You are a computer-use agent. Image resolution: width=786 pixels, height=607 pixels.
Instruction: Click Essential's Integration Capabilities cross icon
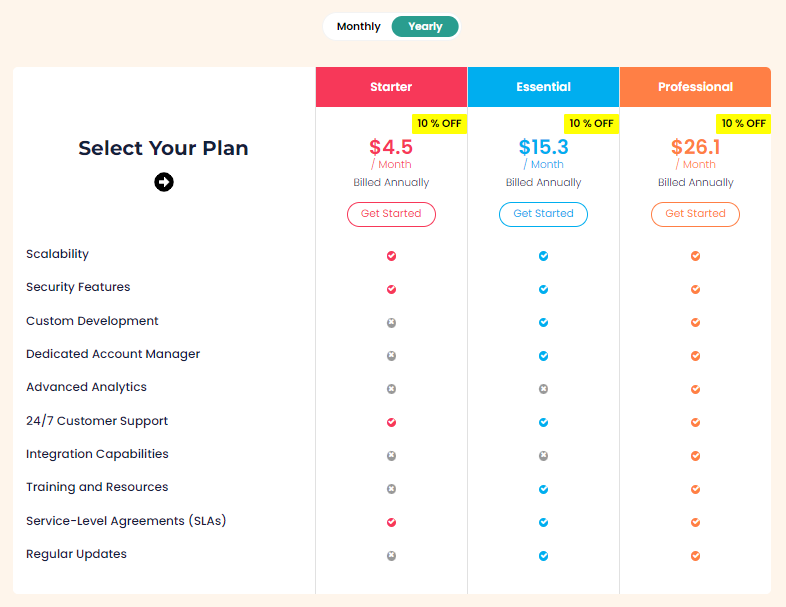click(543, 455)
